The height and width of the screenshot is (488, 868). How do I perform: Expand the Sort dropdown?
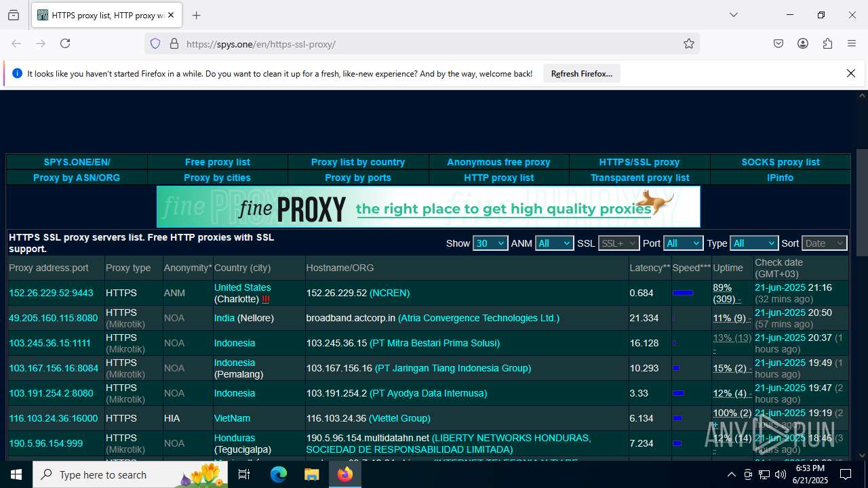(824, 243)
